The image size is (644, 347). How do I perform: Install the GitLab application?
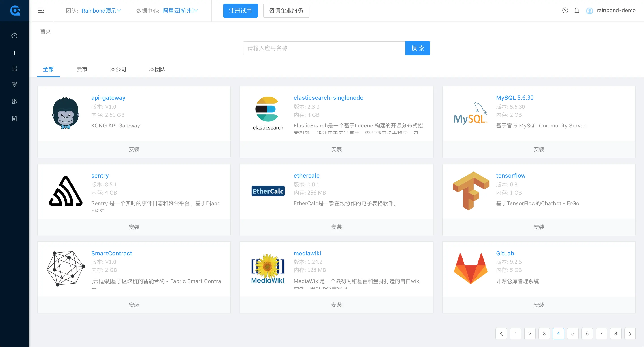point(539,305)
